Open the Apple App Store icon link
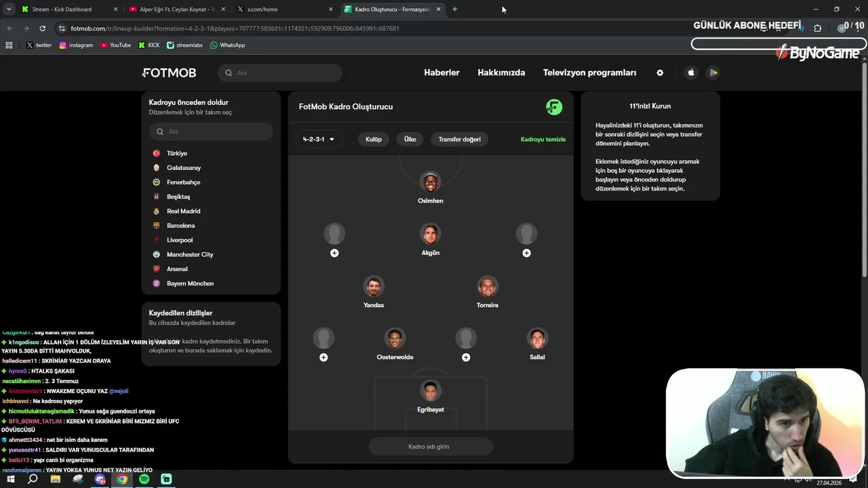The image size is (868, 488). (x=691, y=73)
